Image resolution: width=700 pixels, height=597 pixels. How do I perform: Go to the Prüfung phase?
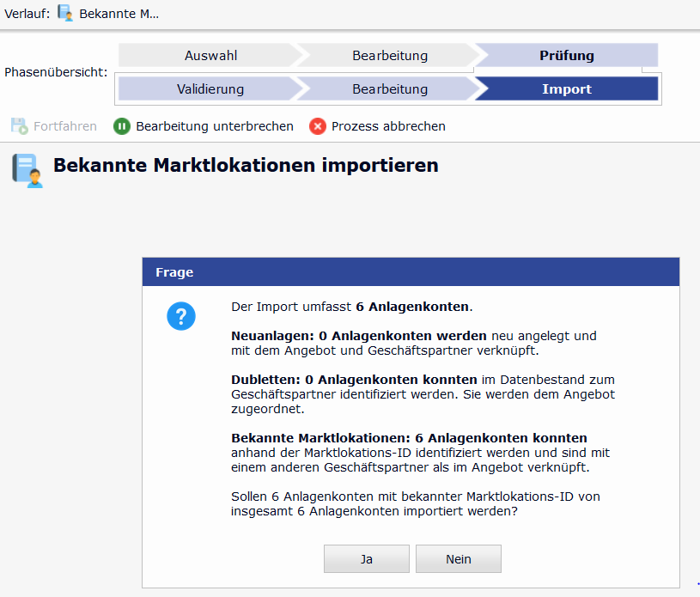point(566,56)
